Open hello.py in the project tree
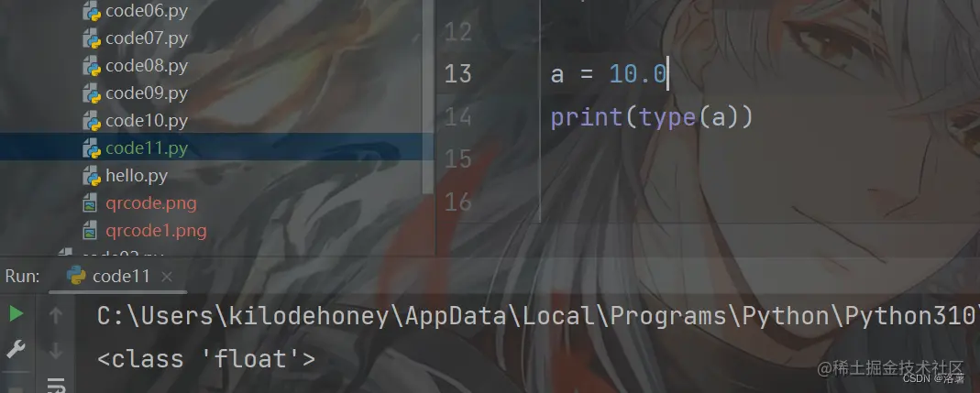 click(137, 176)
